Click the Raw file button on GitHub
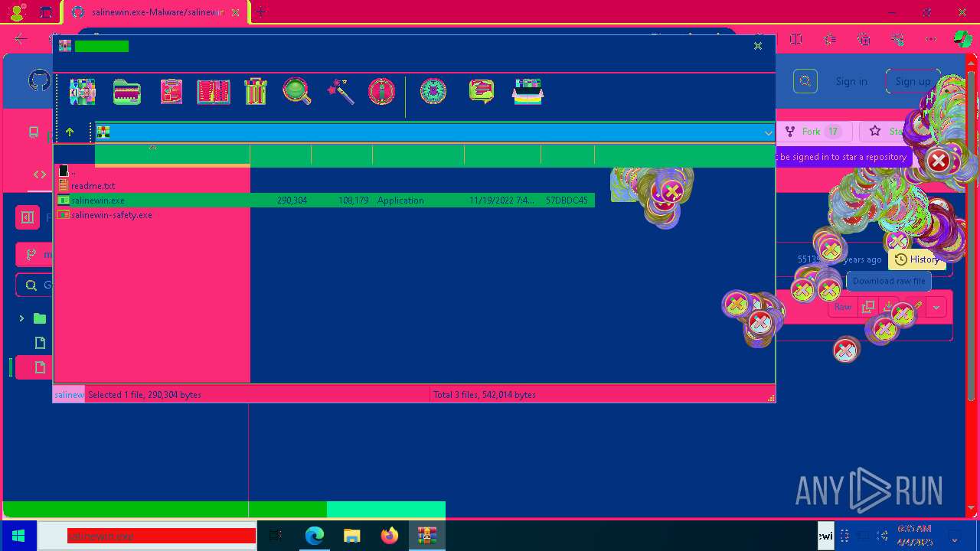This screenshot has width=980, height=551. tap(843, 307)
